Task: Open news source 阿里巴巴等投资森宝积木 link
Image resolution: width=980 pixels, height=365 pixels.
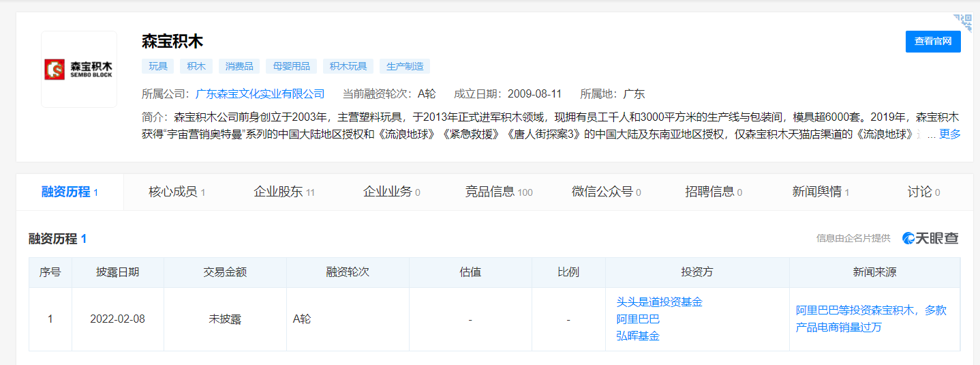Action: click(x=872, y=319)
